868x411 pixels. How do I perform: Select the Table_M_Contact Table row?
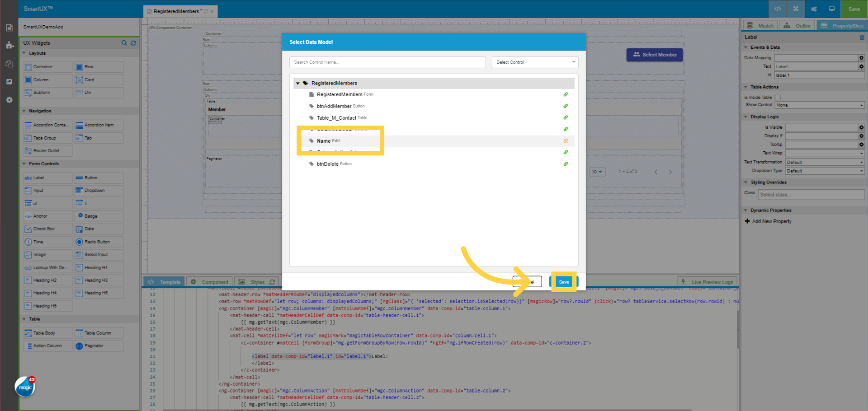coord(434,118)
